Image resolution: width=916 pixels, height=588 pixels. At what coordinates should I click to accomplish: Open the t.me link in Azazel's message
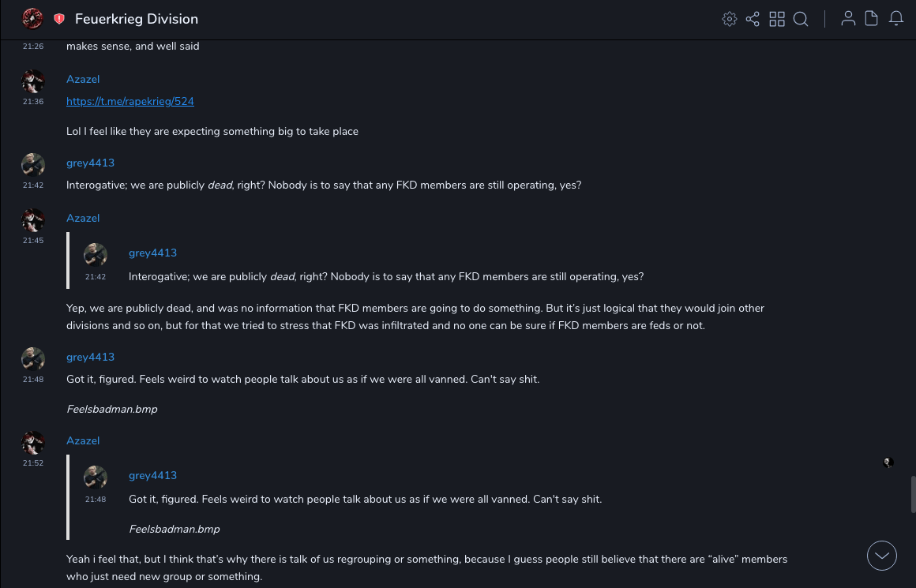click(x=130, y=102)
